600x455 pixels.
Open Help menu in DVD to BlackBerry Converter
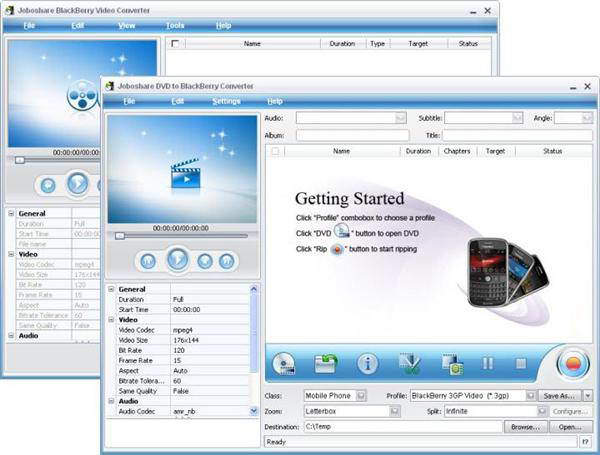click(x=275, y=101)
